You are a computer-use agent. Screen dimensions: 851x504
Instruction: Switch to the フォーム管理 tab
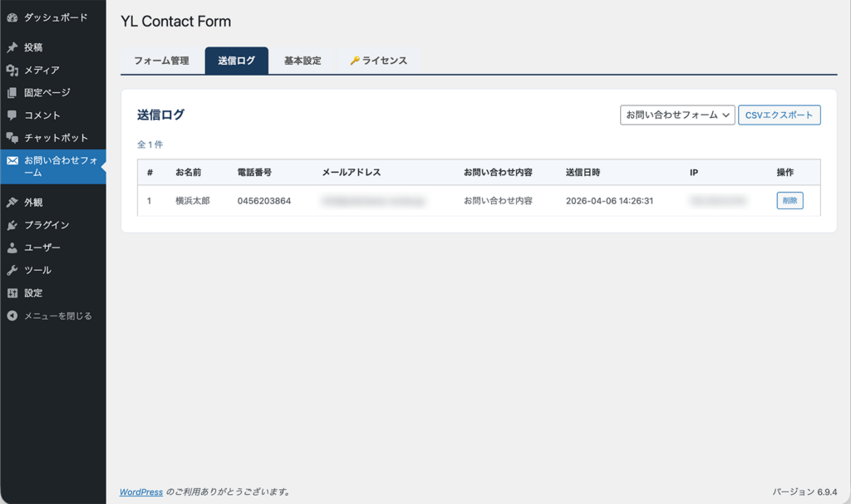(x=162, y=60)
